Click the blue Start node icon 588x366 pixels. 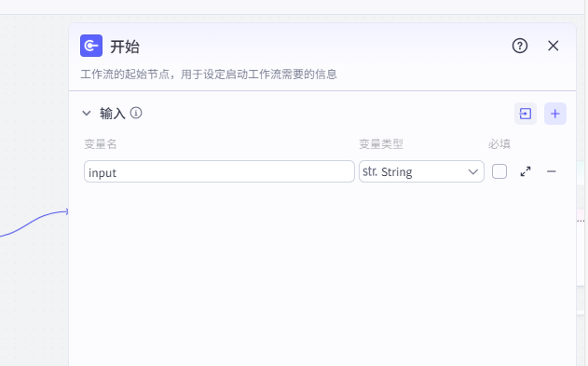(x=91, y=46)
